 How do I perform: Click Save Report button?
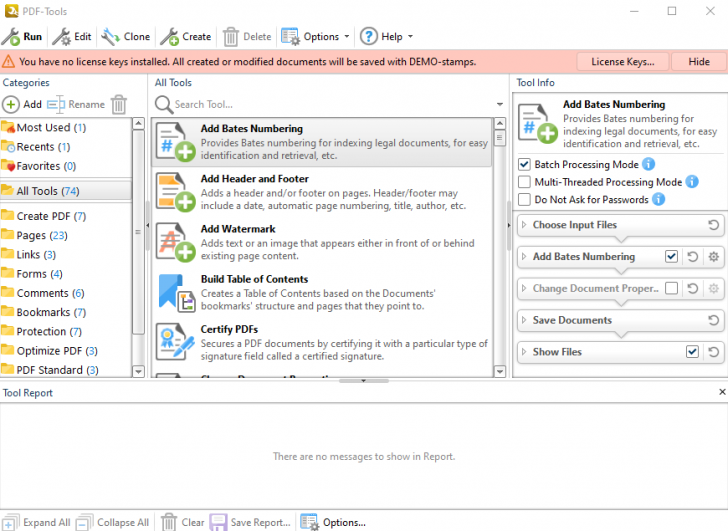click(250, 523)
